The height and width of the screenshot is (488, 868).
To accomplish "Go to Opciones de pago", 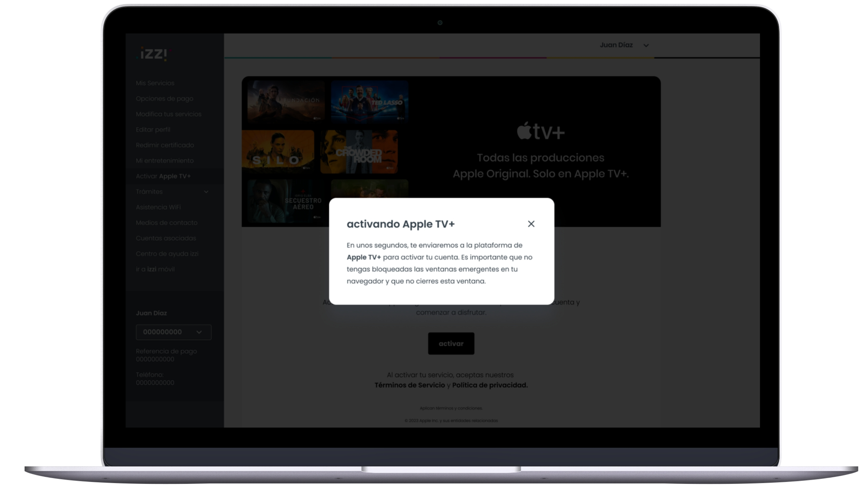I will tap(165, 98).
